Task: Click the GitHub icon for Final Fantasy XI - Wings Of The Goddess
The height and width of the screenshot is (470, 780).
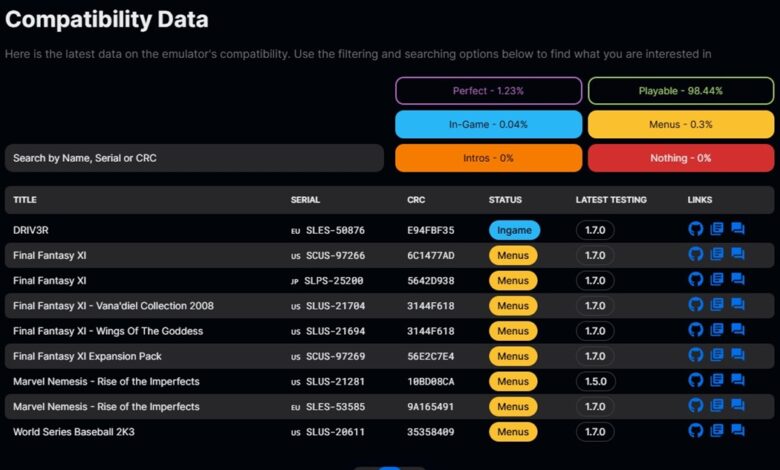Action: (696, 330)
